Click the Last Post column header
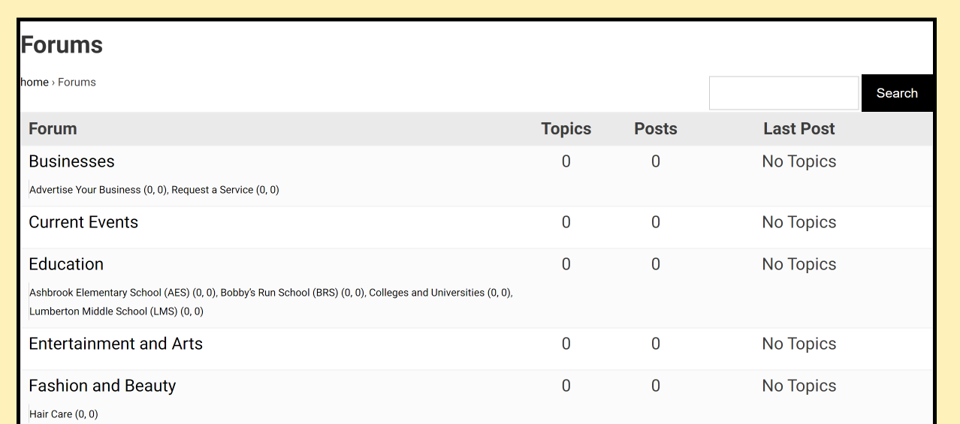Screen dimensions: 960x424 [x=798, y=129]
